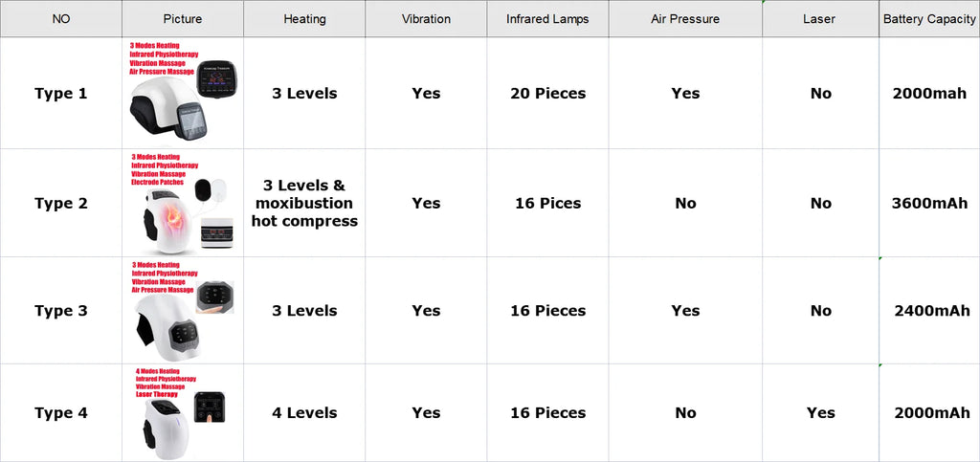Click the Type 2 row label cell
Image resolution: width=980 pixels, height=462 pixels.
60,203
